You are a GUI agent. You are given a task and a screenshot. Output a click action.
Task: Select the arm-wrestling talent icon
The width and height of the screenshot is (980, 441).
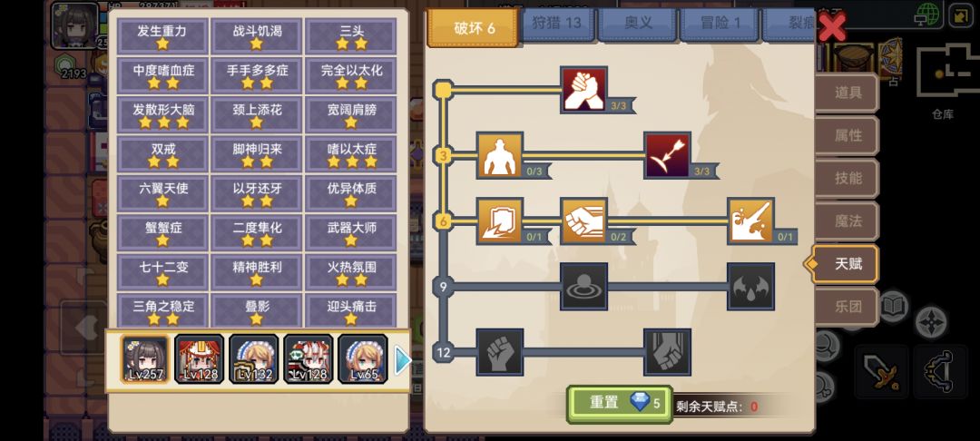click(583, 90)
